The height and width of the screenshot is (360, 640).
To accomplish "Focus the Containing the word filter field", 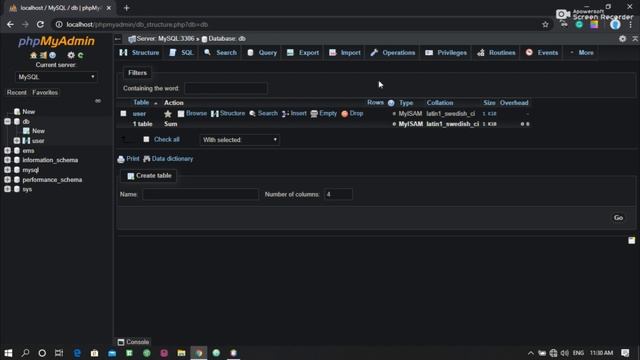I will (x=226, y=88).
